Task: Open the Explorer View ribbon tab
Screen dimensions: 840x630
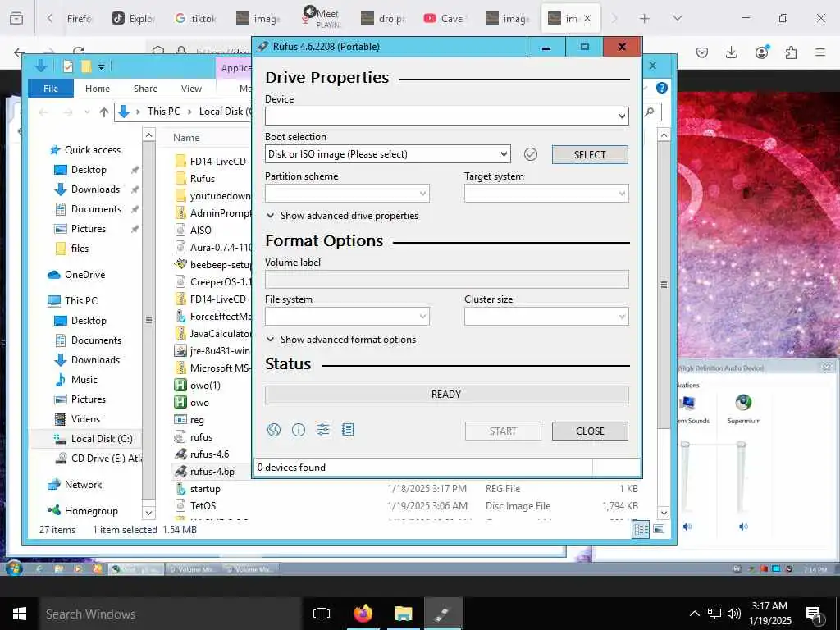Action: (x=191, y=89)
